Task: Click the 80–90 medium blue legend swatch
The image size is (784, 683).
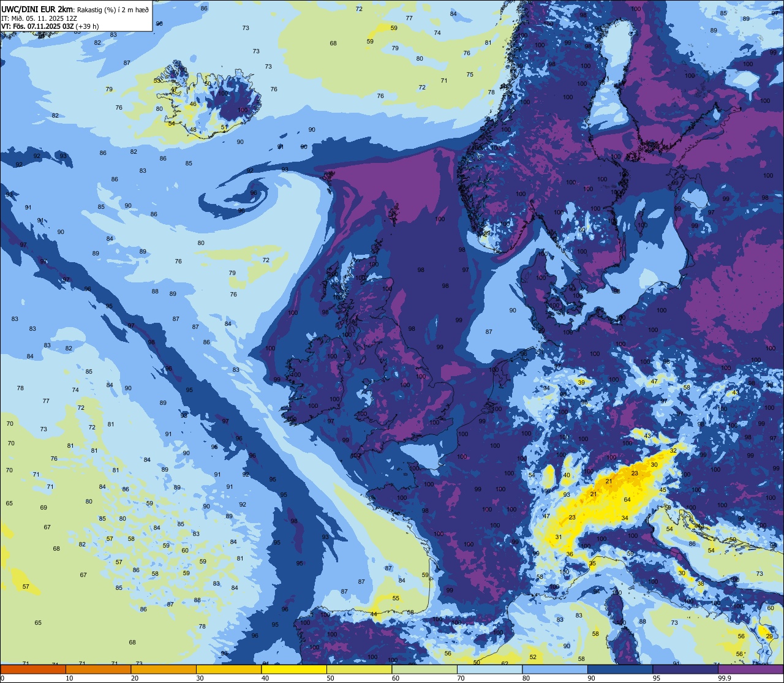Action: point(555,670)
